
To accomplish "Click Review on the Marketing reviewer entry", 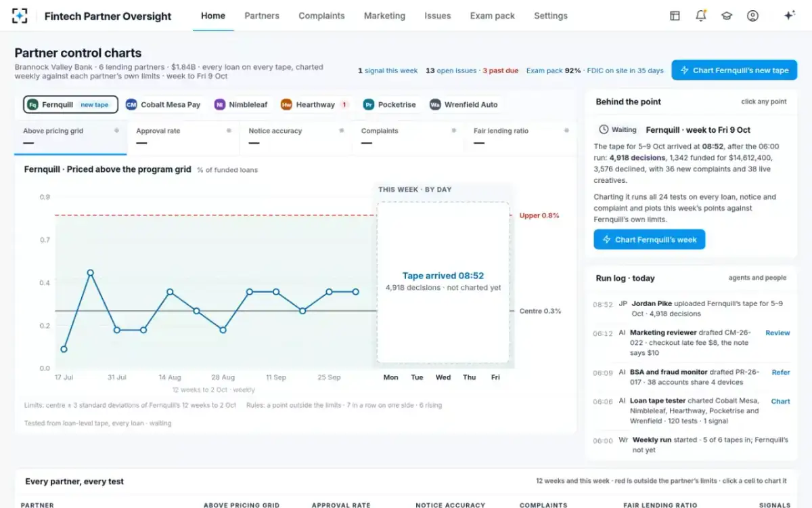I will (x=777, y=333).
